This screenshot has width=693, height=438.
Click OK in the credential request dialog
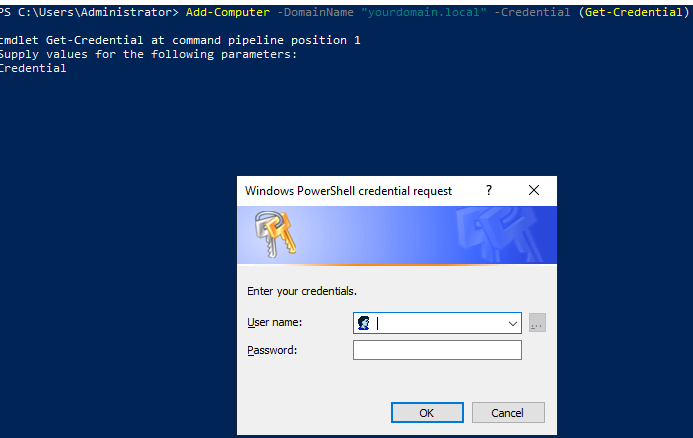coord(427,412)
